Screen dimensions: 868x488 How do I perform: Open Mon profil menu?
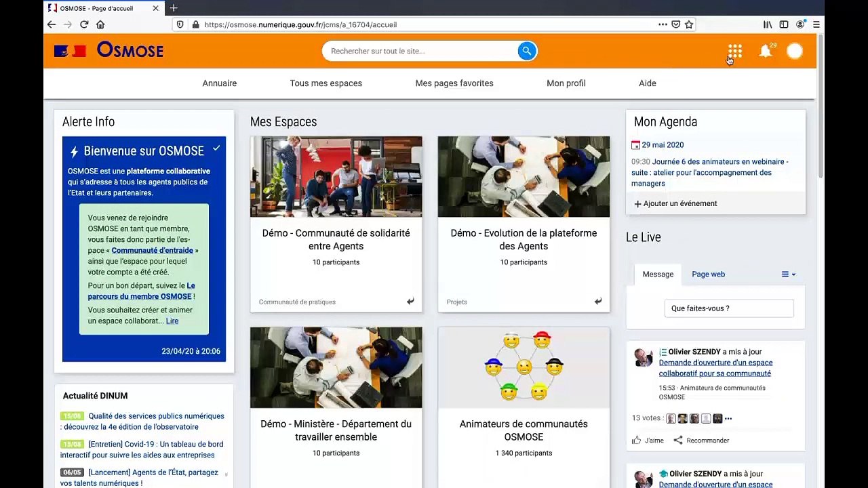[566, 83]
